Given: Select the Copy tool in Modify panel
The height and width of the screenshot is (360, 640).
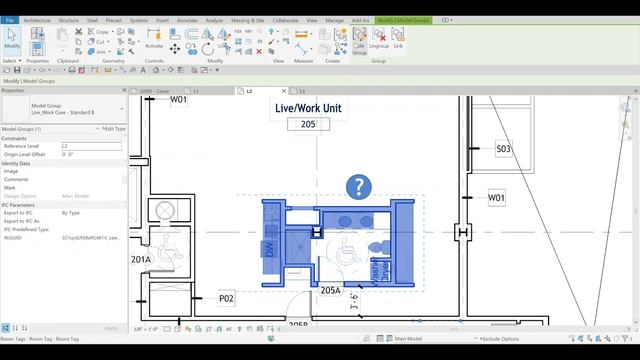Looking at the screenshot, I should pos(191,49).
